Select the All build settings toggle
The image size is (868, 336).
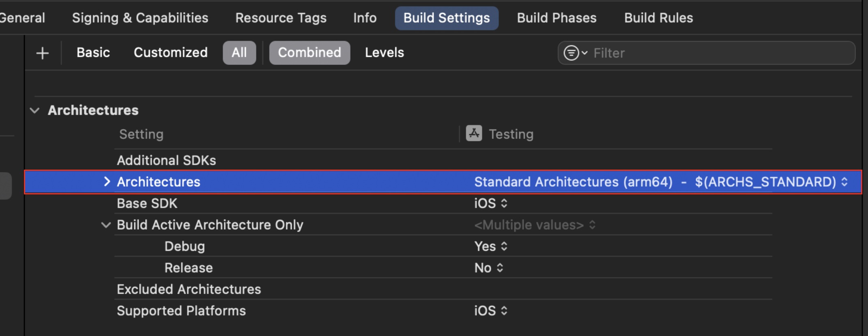coord(239,52)
